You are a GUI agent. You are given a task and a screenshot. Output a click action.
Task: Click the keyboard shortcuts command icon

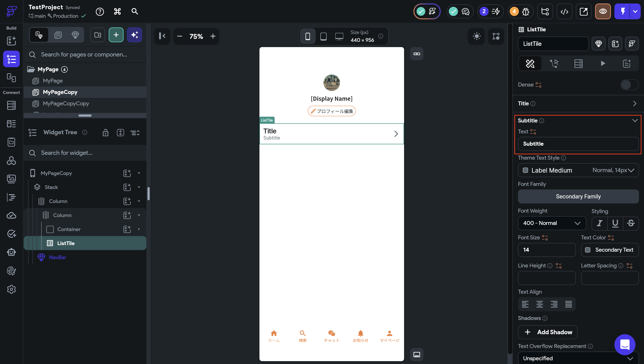[117, 12]
